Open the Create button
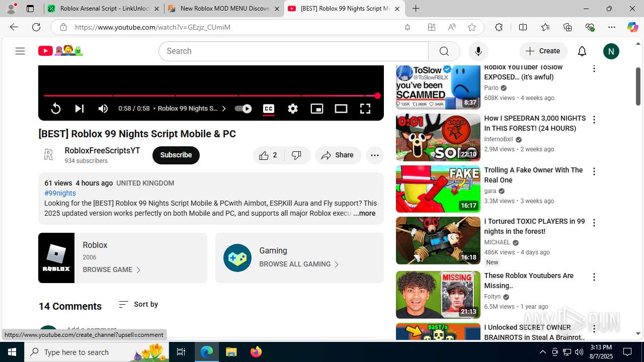The width and height of the screenshot is (644, 362). [543, 51]
